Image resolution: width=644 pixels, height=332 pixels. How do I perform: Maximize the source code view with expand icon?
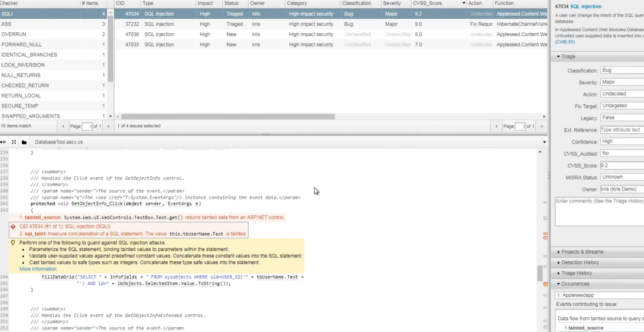(14, 142)
